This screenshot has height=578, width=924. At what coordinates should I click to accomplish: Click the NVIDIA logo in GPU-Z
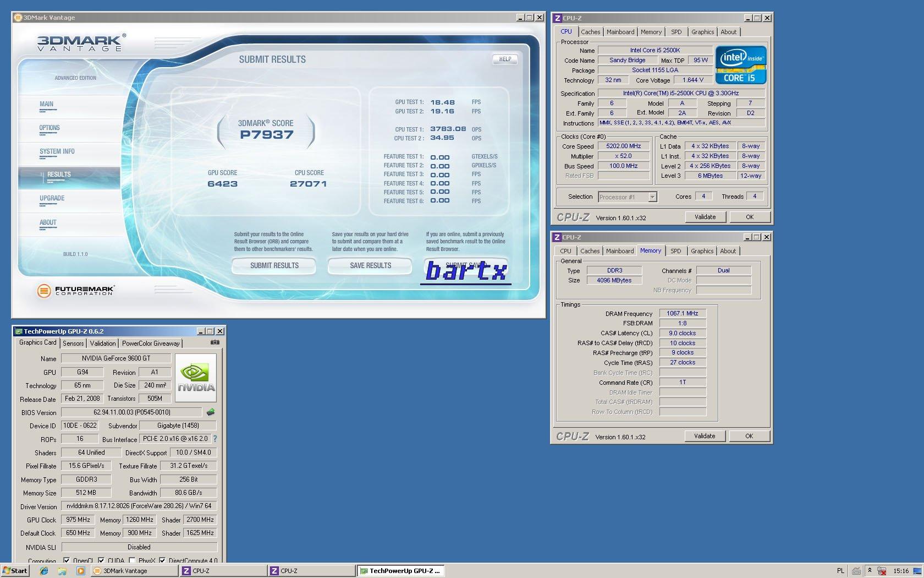[x=196, y=378]
